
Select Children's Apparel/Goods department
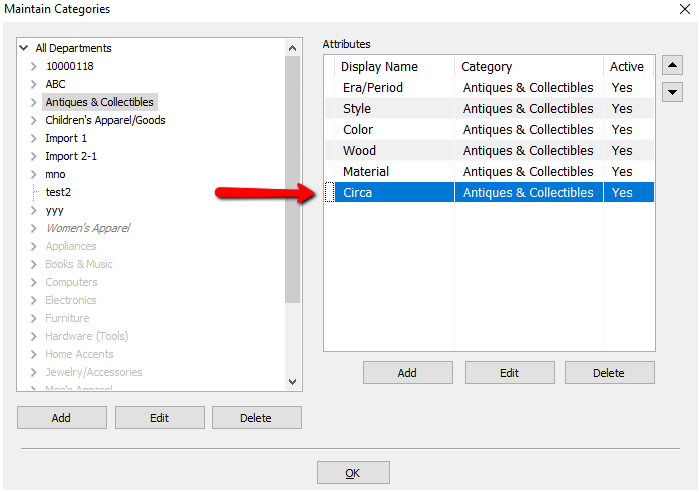105,120
